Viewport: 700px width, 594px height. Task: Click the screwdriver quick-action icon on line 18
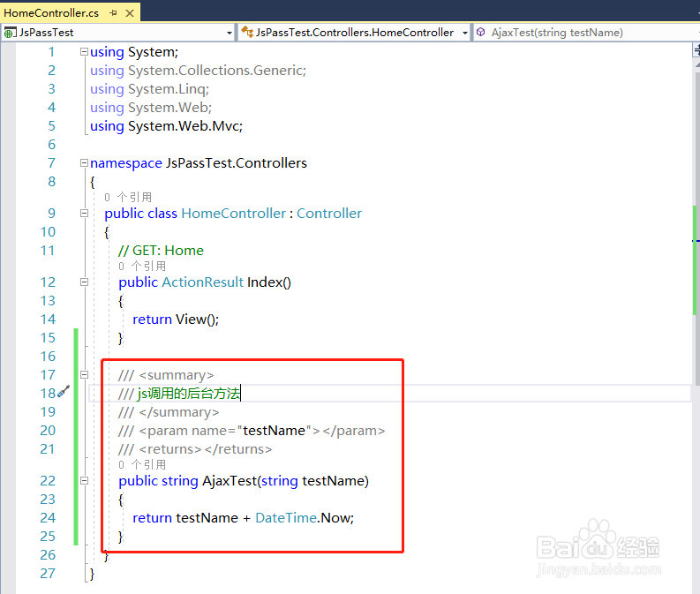click(64, 392)
